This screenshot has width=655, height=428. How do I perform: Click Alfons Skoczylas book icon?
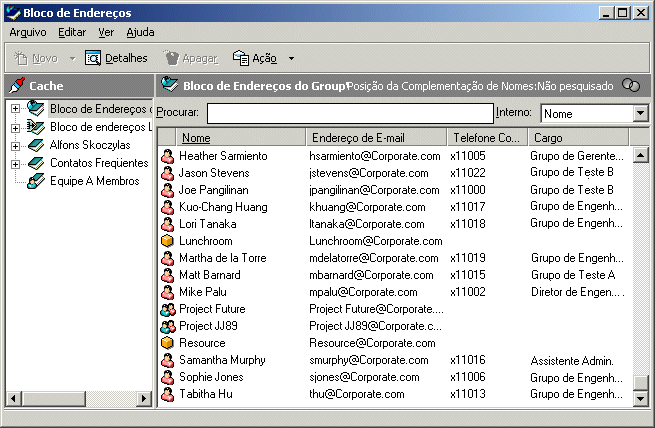coord(36,145)
